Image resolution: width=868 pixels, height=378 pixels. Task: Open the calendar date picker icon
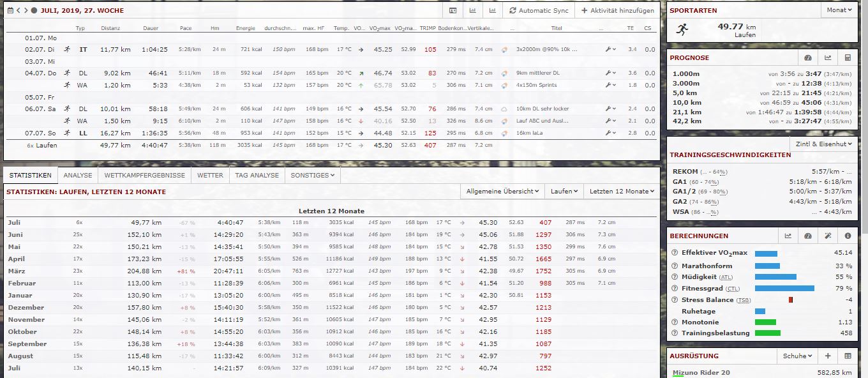10,11
